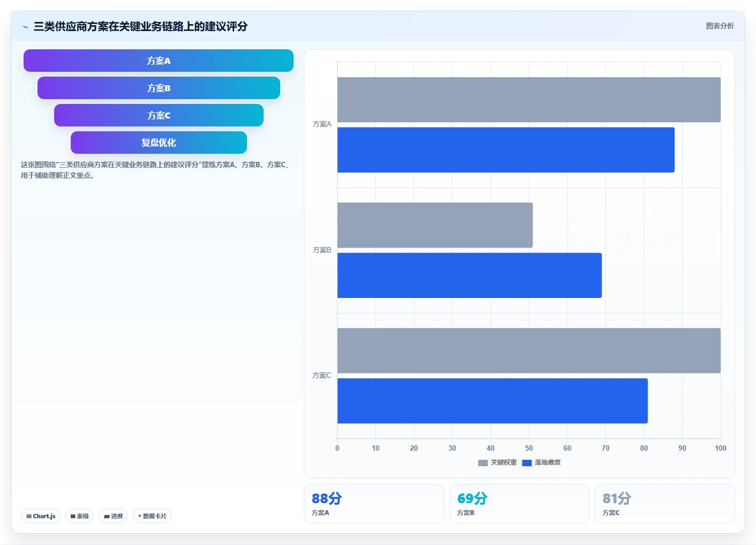Image resolution: width=756 pixels, height=545 pixels.
Task: Click the gray 关键权重 bar for 方案B
Action: tap(435, 225)
